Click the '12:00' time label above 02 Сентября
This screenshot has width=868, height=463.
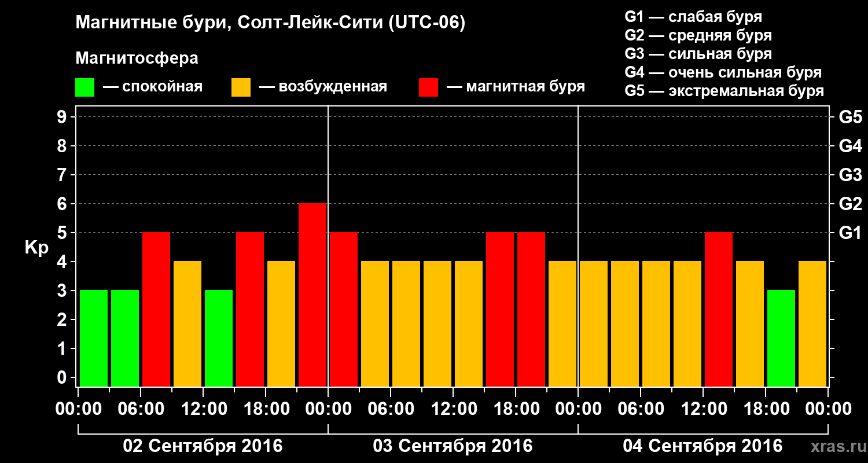tap(203, 409)
